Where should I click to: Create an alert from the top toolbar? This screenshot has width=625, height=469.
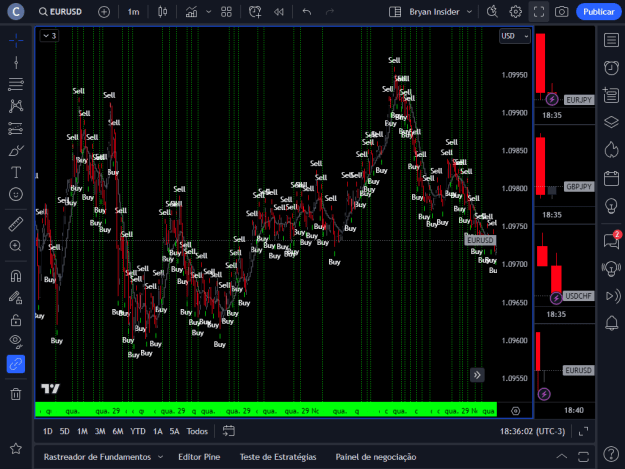click(x=255, y=12)
